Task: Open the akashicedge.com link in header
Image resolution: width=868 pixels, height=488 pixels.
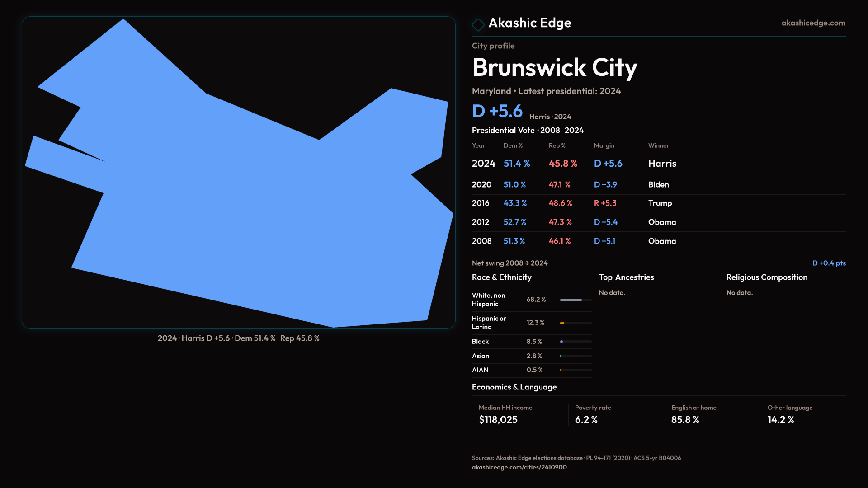Action: click(x=813, y=23)
